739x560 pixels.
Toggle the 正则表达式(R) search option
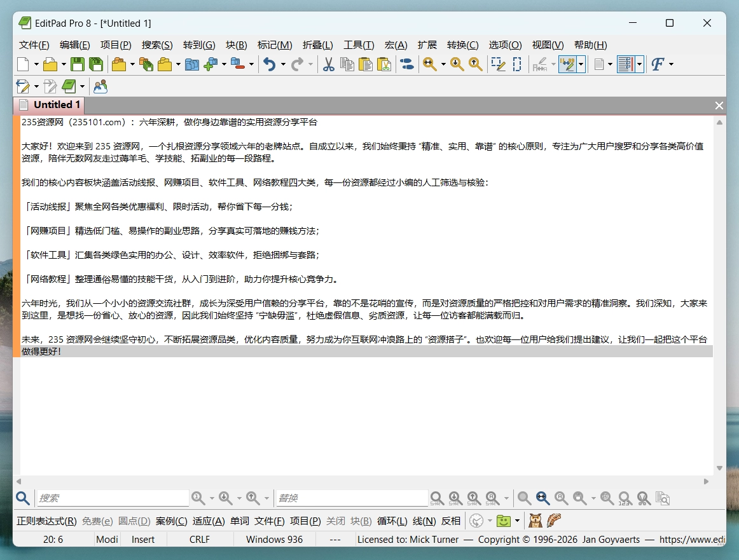46,521
